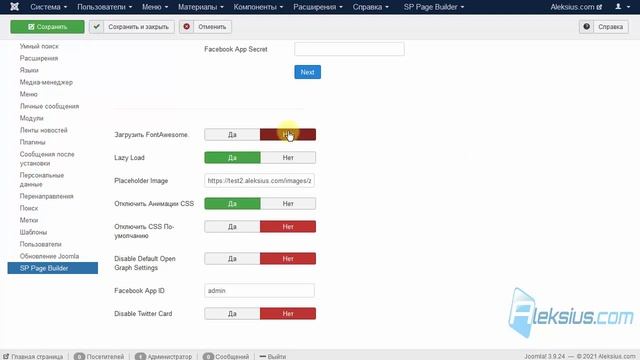The width and height of the screenshot is (640, 360).
Task: Select Медиа-менеджер in the sidebar
Action: (46, 82)
